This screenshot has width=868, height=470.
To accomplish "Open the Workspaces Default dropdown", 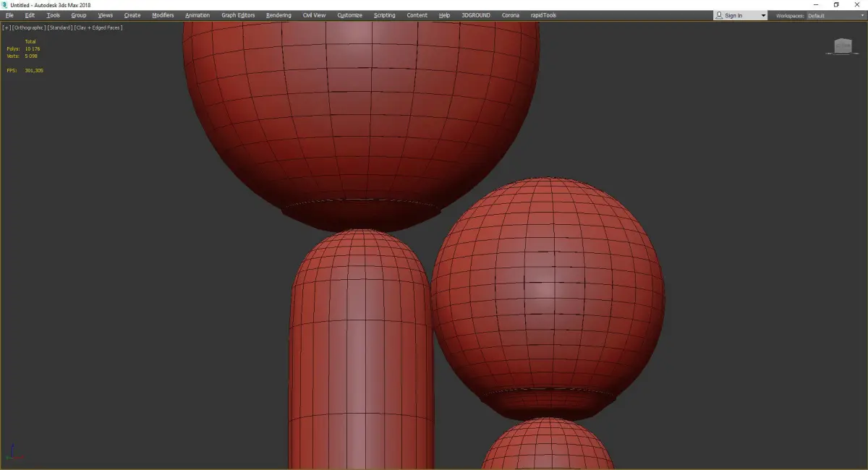I will (835, 15).
